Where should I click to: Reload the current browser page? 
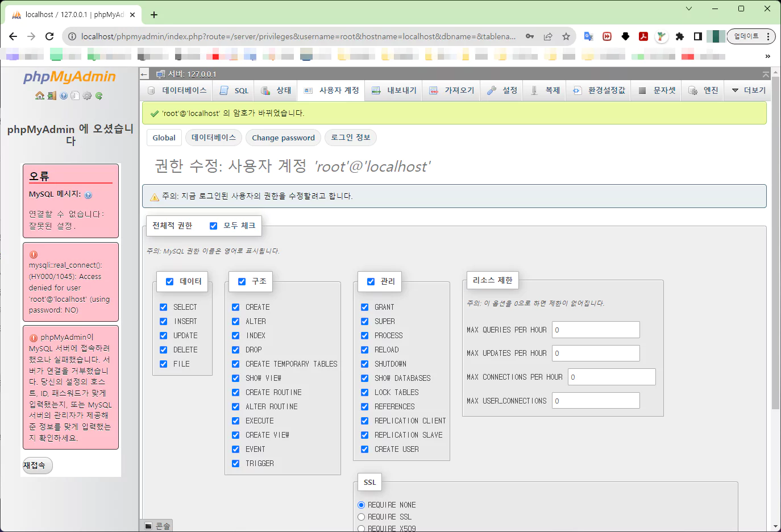click(49, 36)
